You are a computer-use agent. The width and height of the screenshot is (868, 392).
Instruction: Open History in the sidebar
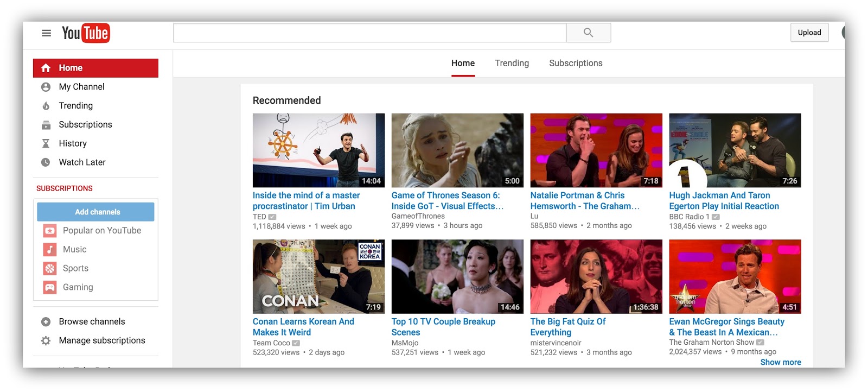pyautogui.click(x=73, y=143)
